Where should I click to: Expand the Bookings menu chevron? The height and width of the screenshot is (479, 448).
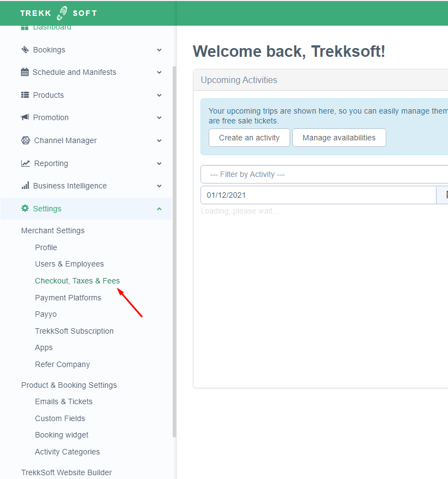(x=159, y=50)
